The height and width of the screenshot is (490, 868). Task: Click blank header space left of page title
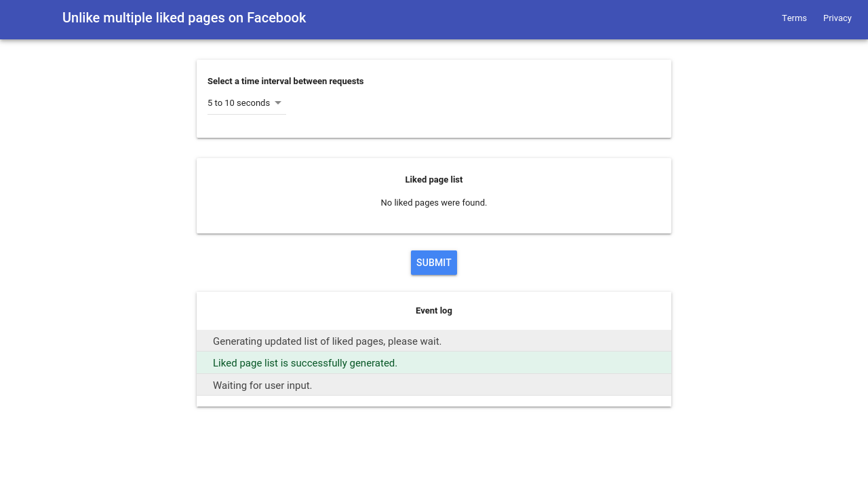(x=31, y=19)
